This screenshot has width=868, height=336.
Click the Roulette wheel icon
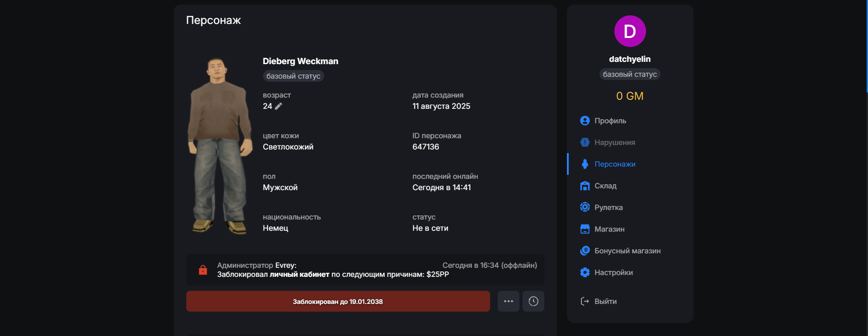585,207
